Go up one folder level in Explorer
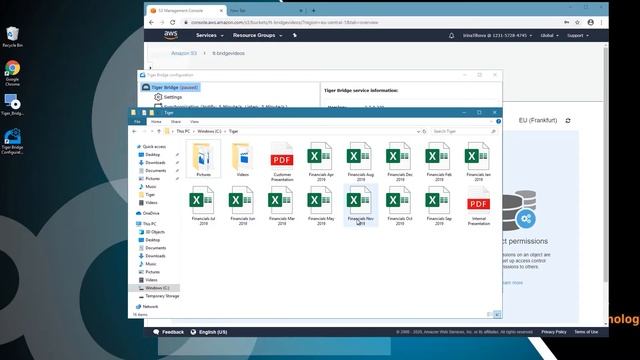Screen dimensions: 640x360 click(x=159, y=131)
